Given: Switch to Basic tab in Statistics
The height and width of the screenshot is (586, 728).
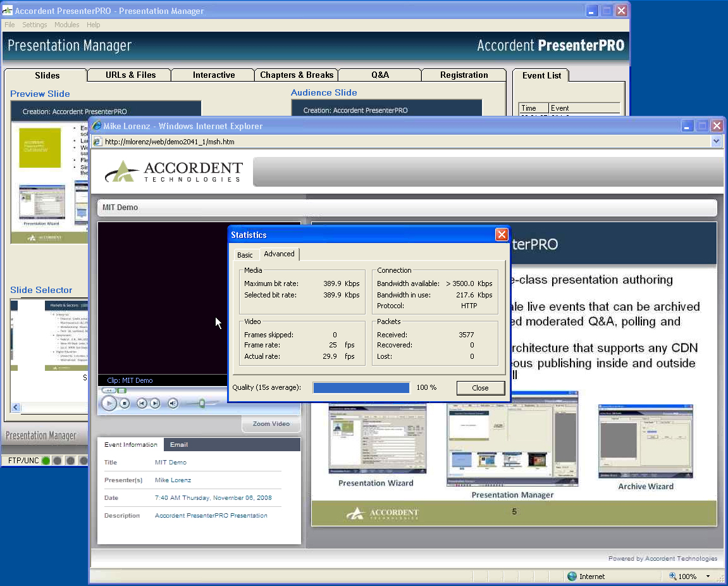Looking at the screenshot, I should [245, 254].
